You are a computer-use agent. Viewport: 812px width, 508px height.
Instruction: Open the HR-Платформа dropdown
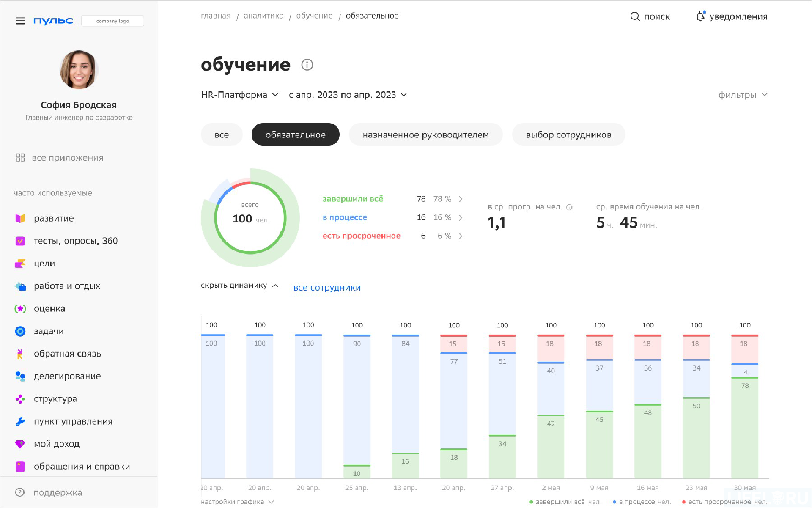pos(239,94)
